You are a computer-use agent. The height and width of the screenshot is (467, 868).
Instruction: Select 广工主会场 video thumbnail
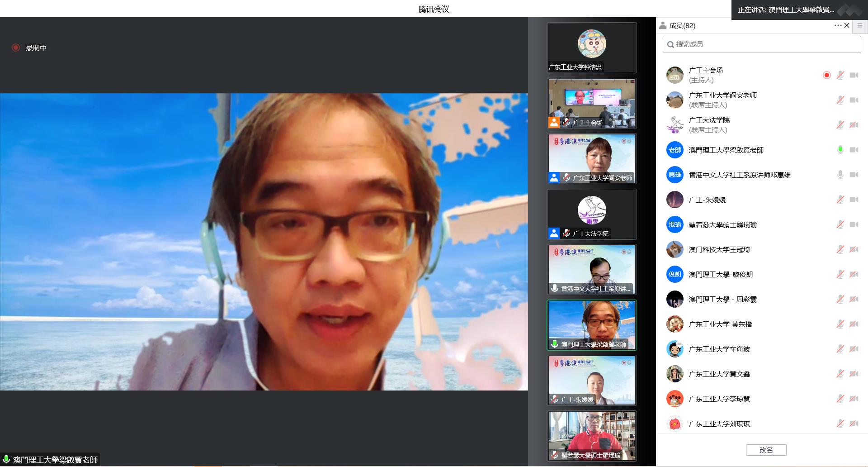pos(592,103)
